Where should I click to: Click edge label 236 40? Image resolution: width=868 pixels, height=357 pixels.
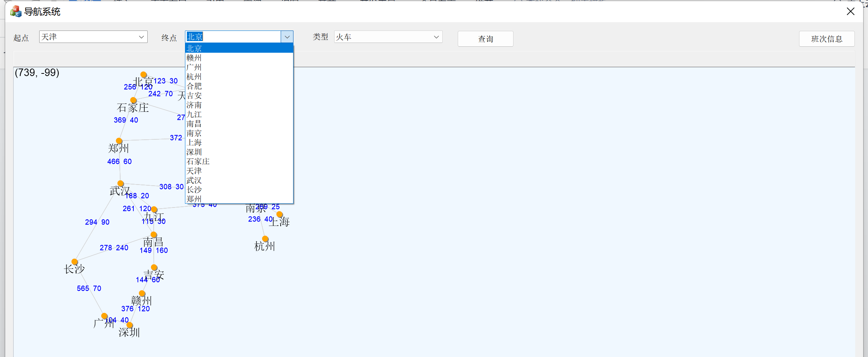260,219
